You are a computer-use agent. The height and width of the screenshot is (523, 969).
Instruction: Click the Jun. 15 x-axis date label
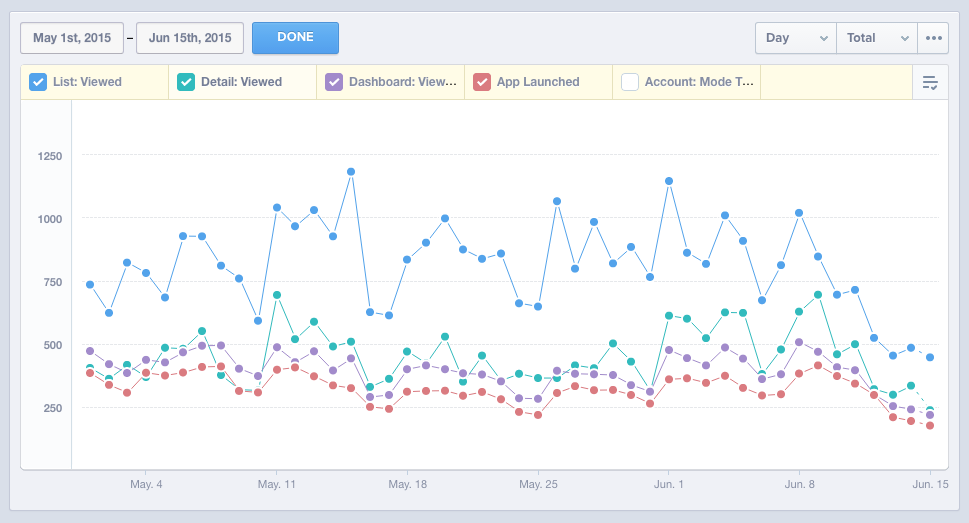930,483
